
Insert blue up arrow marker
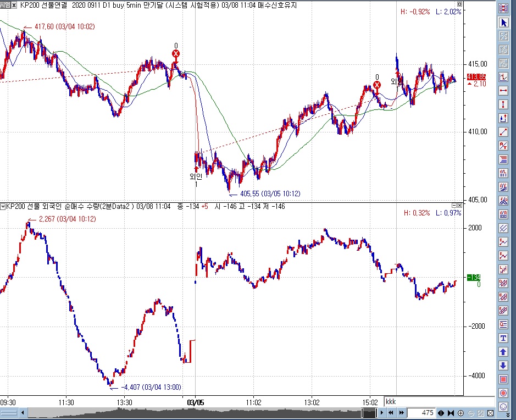tap(503, 352)
